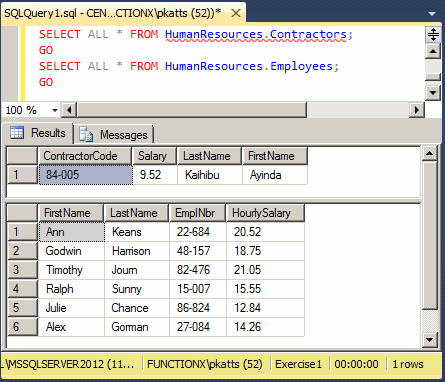The width and height of the screenshot is (445, 382).
Task: Select the Alex cell
Action: [x=71, y=327]
